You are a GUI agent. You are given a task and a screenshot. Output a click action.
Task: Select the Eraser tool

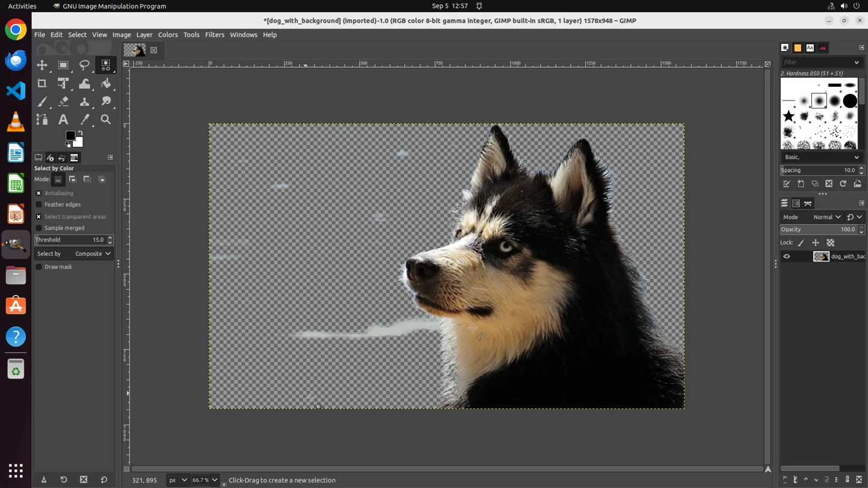[63, 102]
